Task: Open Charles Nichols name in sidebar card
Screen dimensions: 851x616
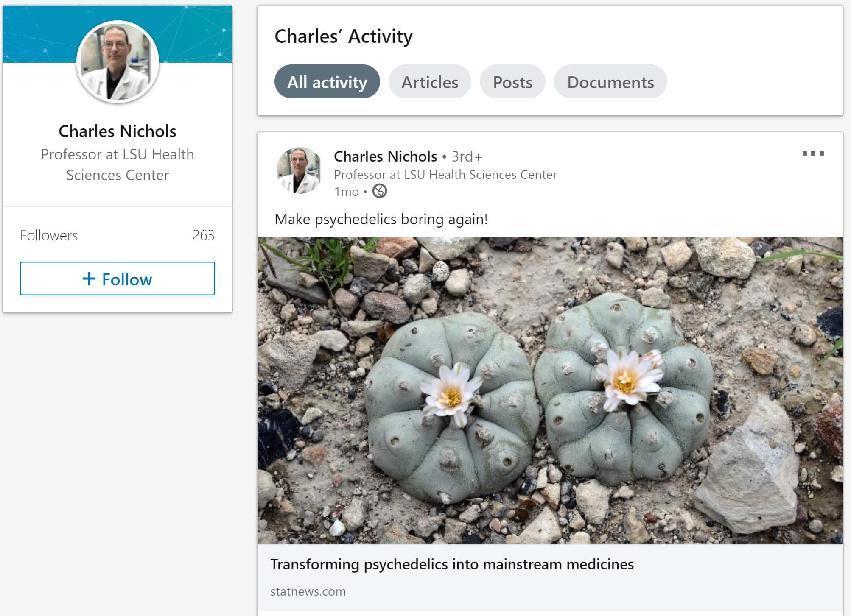Action: 118,131
